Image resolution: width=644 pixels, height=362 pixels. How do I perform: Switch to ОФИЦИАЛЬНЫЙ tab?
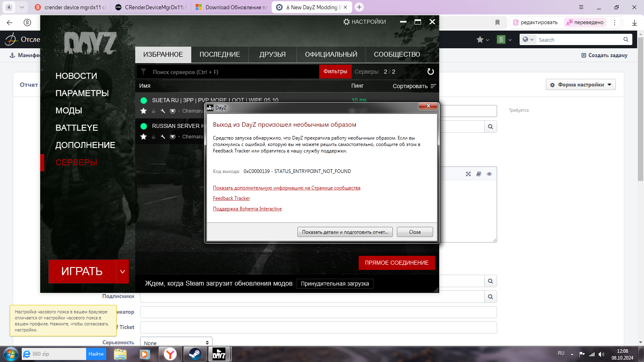[331, 54]
